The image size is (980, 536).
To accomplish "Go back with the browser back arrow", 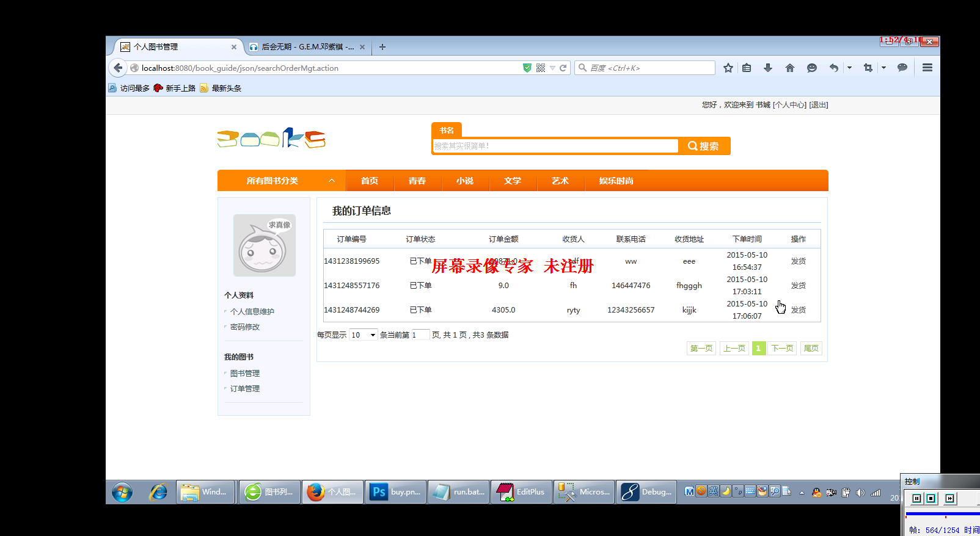I will pyautogui.click(x=119, y=68).
